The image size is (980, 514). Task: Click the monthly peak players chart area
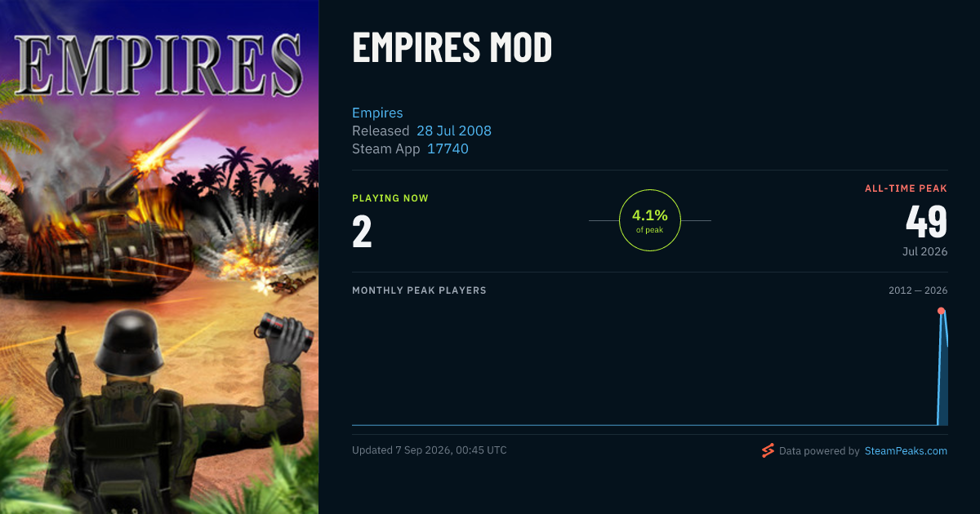coord(650,366)
